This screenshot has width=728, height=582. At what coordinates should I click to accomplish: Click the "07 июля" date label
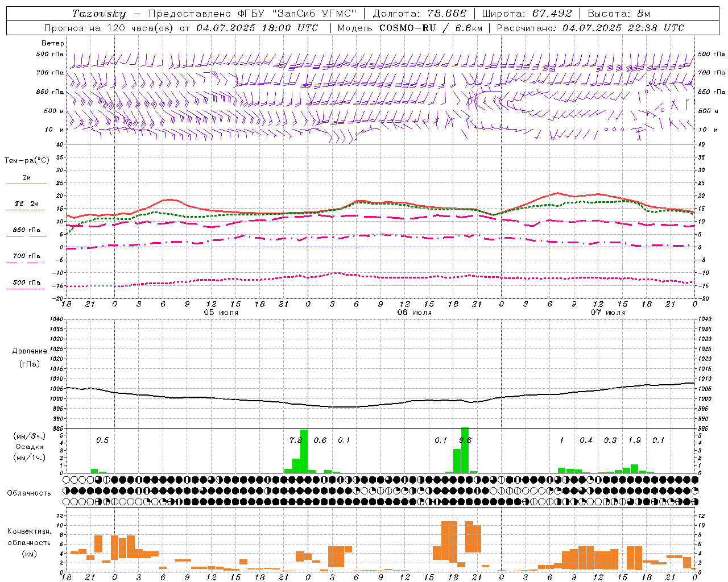[x=608, y=313]
